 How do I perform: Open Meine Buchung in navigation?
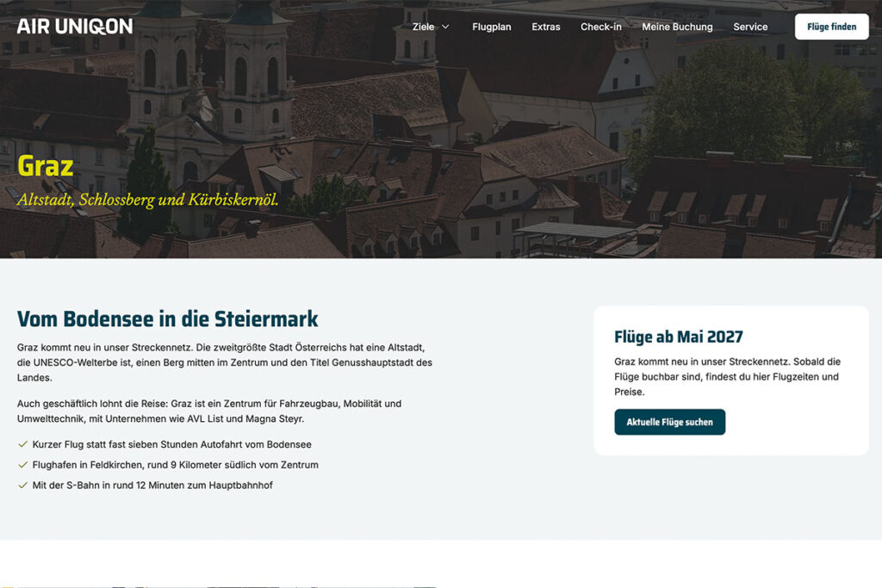pos(677,27)
